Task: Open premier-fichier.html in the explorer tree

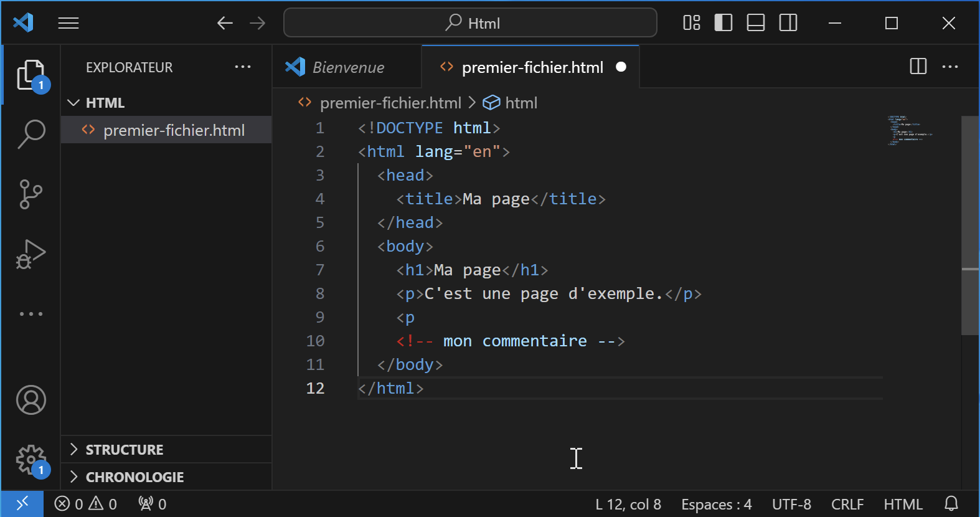Action: pyautogui.click(x=166, y=130)
